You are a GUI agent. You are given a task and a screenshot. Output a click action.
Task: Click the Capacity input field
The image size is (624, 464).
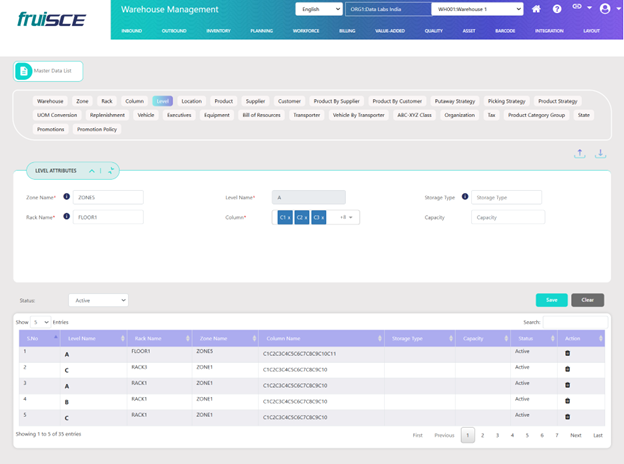tap(507, 217)
